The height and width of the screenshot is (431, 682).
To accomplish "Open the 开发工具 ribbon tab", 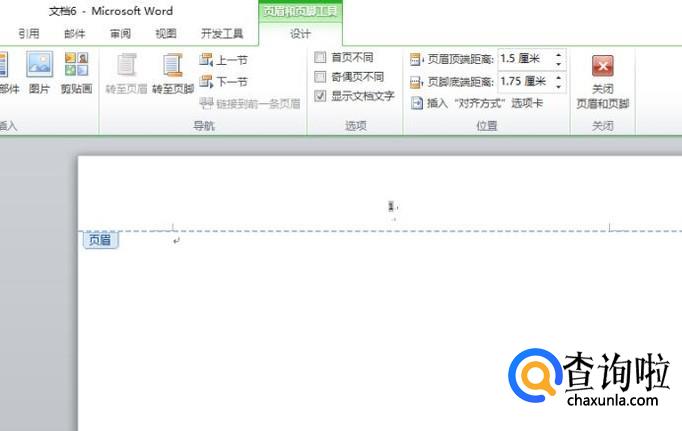I will pyautogui.click(x=222, y=33).
